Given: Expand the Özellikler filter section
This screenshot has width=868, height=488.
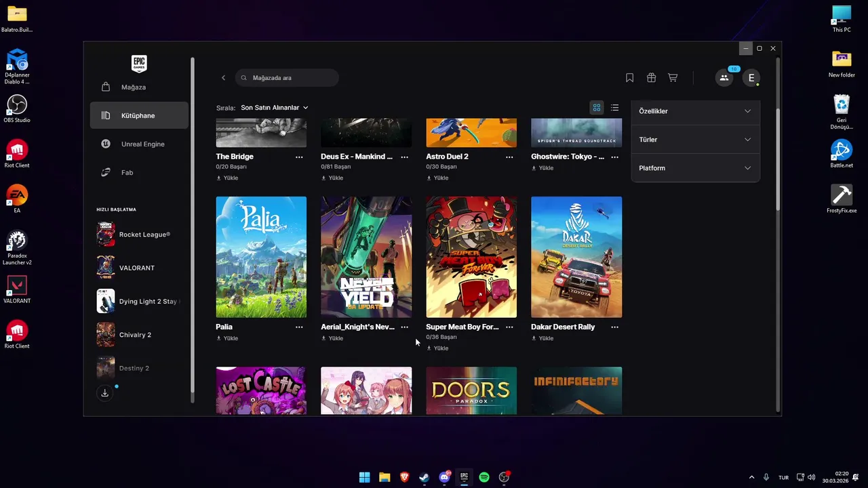Looking at the screenshot, I should click(695, 111).
